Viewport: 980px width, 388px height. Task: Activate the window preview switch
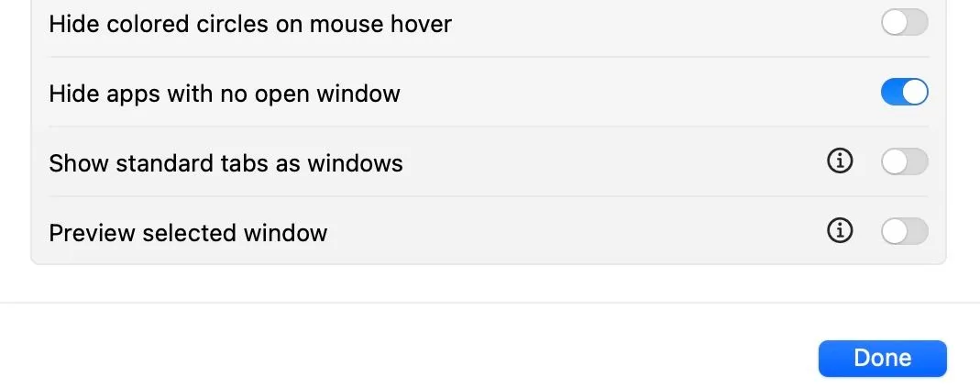(904, 232)
